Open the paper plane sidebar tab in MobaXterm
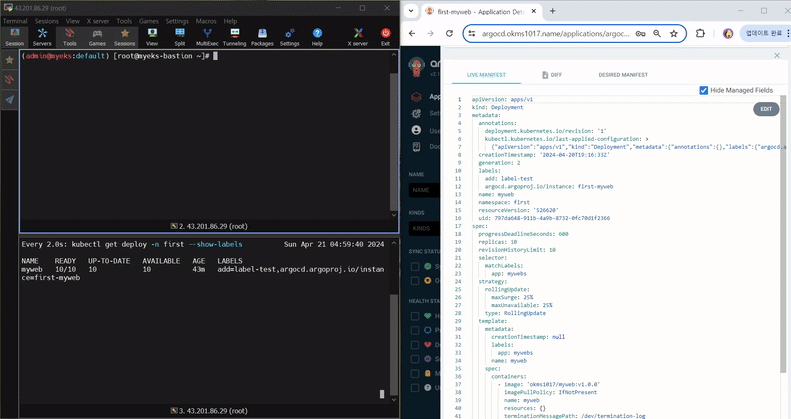 coord(9,100)
